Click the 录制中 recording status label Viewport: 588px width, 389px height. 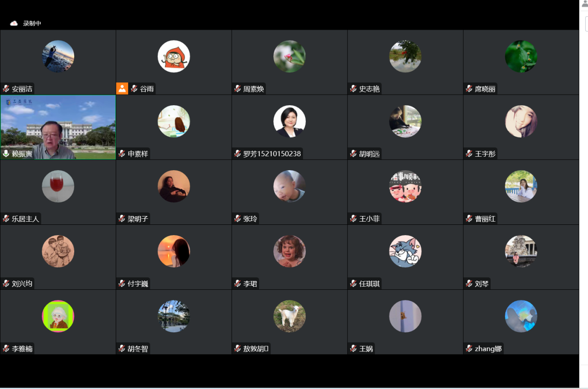[32, 23]
